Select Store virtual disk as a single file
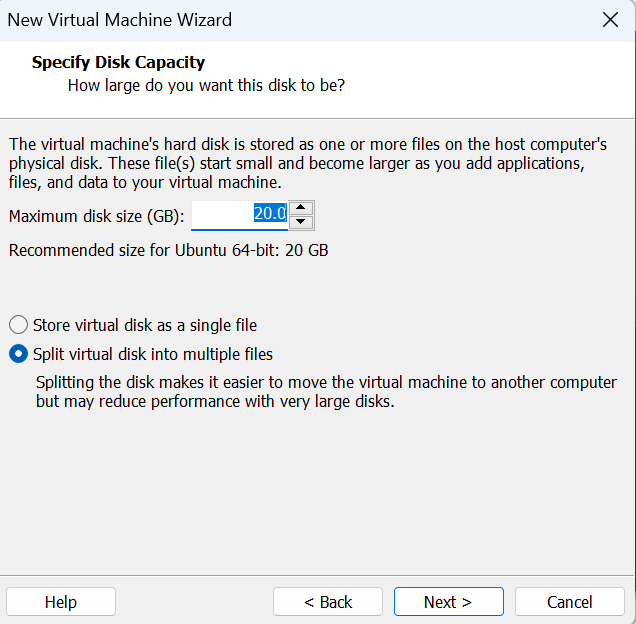The width and height of the screenshot is (636, 624). coord(133,325)
